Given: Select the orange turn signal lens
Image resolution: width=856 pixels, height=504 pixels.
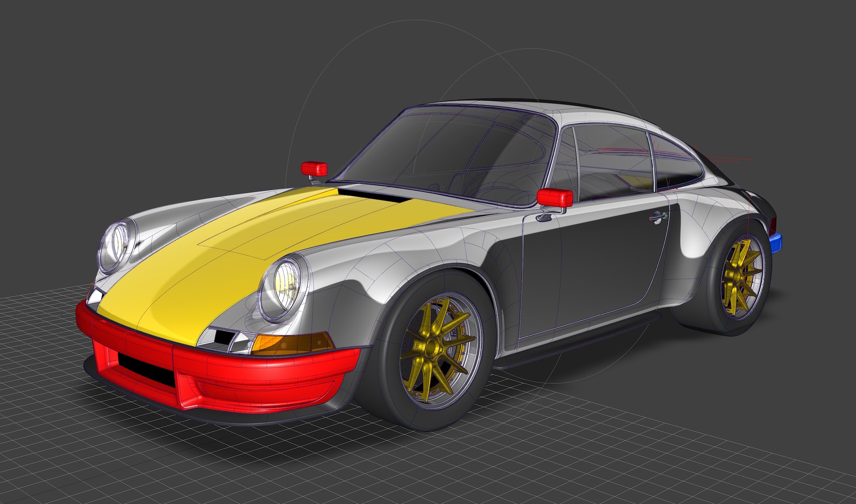Looking at the screenshot, I should click(290, 343).
